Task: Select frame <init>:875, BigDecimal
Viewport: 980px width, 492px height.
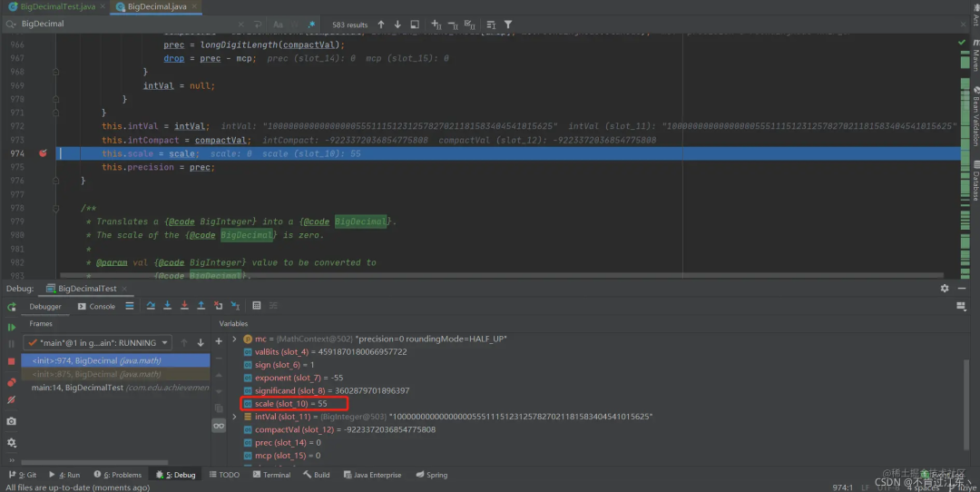Action: coord(115,374)
